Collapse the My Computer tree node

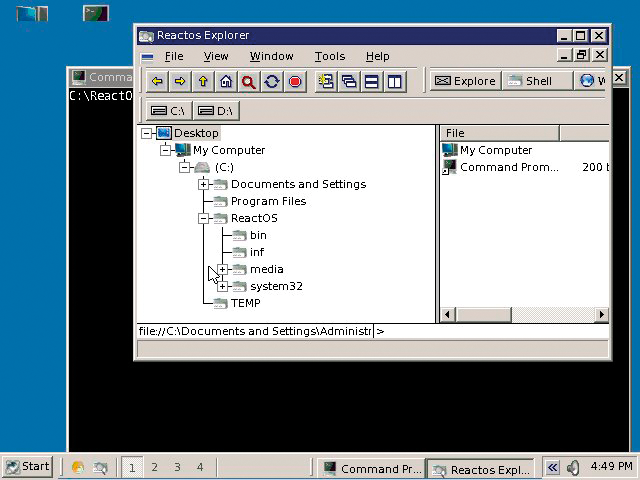(x=165, y=150)
